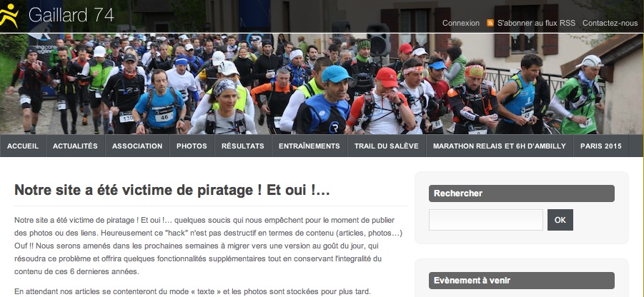Click the runners header banner photo
The width and height of the screenshot is (644, 297).
point(322,84)
